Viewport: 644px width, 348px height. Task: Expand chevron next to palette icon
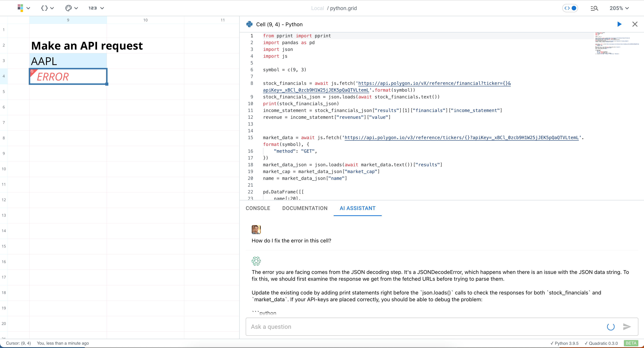coord(76,8)
